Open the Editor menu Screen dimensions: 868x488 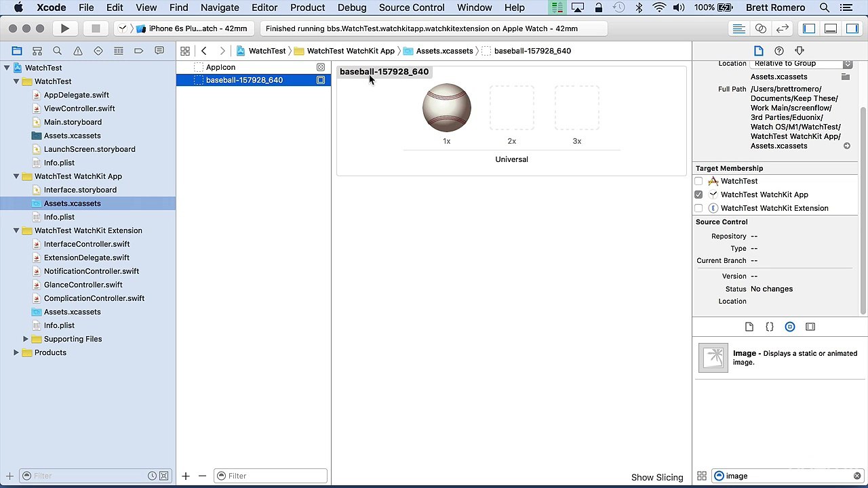[264, 7]
